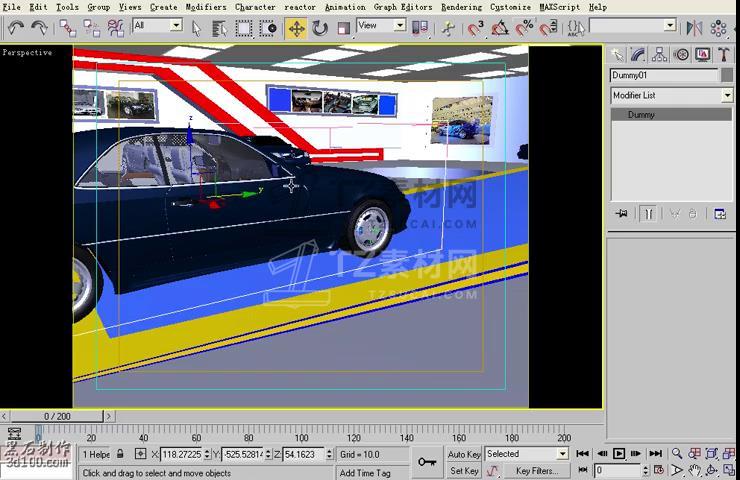Open the 'View' reference coordinate dropdown

(x=399, y=25)
